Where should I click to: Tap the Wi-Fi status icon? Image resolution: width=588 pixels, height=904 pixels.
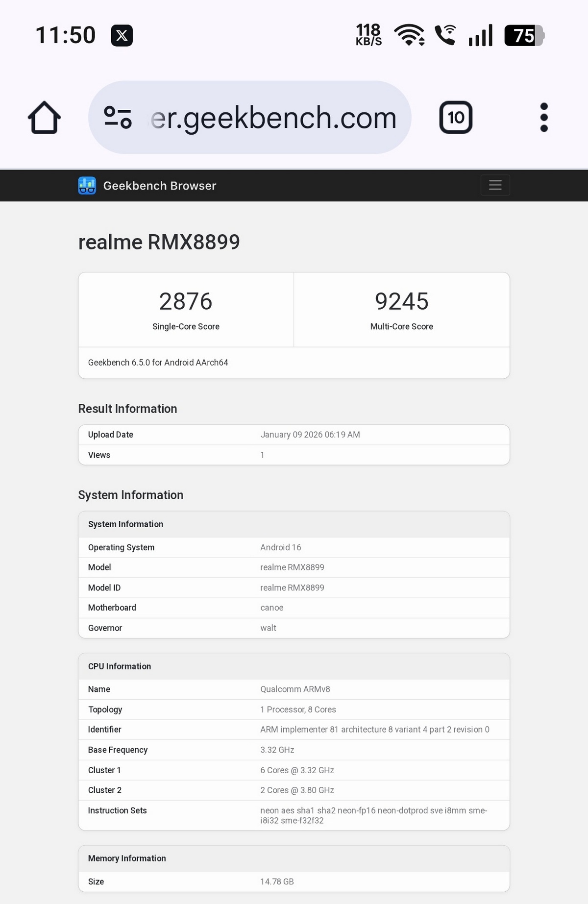click(x=409, y=35)
